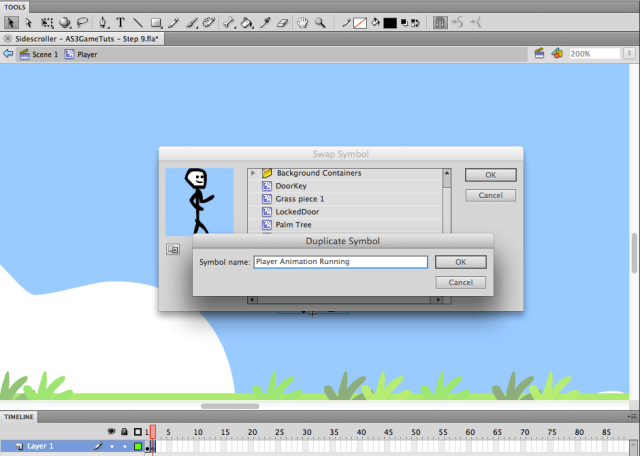Screen dimensions: 640x456
Task: Select the Free Transform tool
Action: click(47, 22)
